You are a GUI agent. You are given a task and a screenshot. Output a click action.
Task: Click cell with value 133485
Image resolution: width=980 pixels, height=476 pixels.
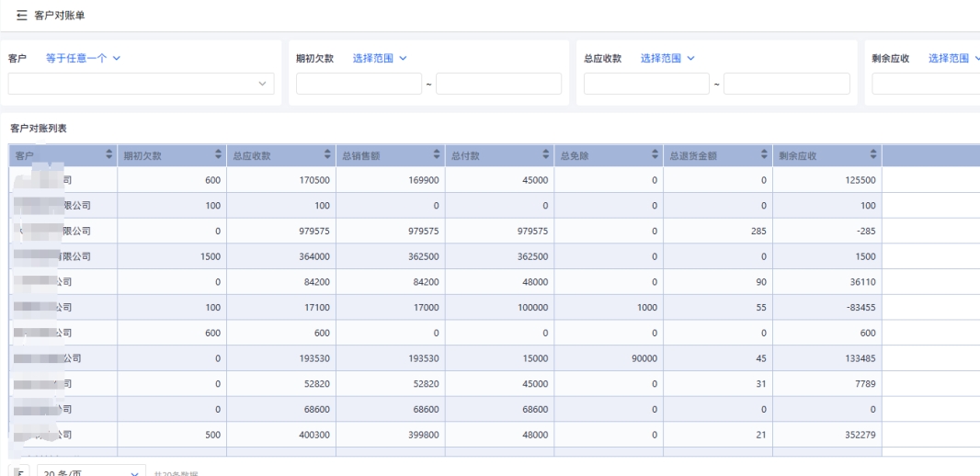tap(826, 358)
